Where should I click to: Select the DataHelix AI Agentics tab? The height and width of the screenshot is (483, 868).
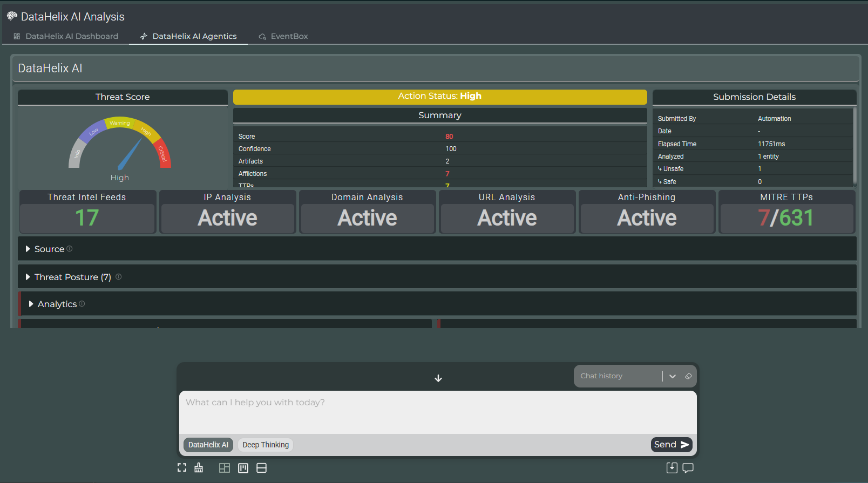click(x=188, y=36)
